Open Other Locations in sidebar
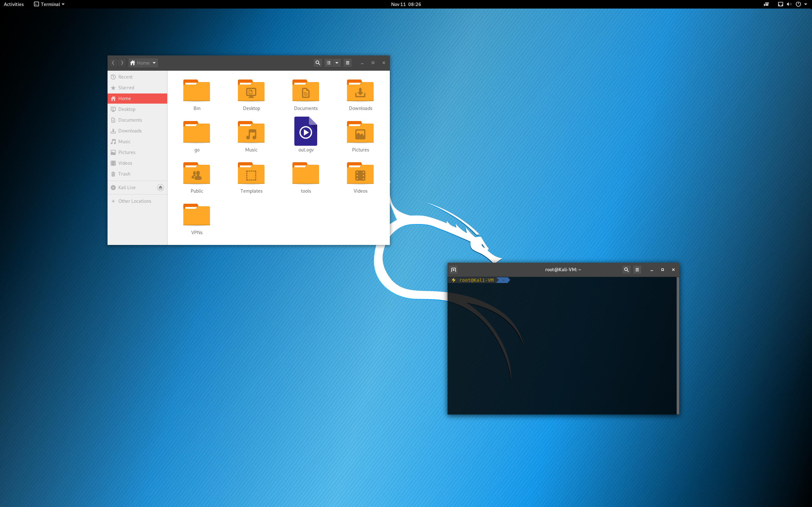Screen dimensions: 812x507 134,201
